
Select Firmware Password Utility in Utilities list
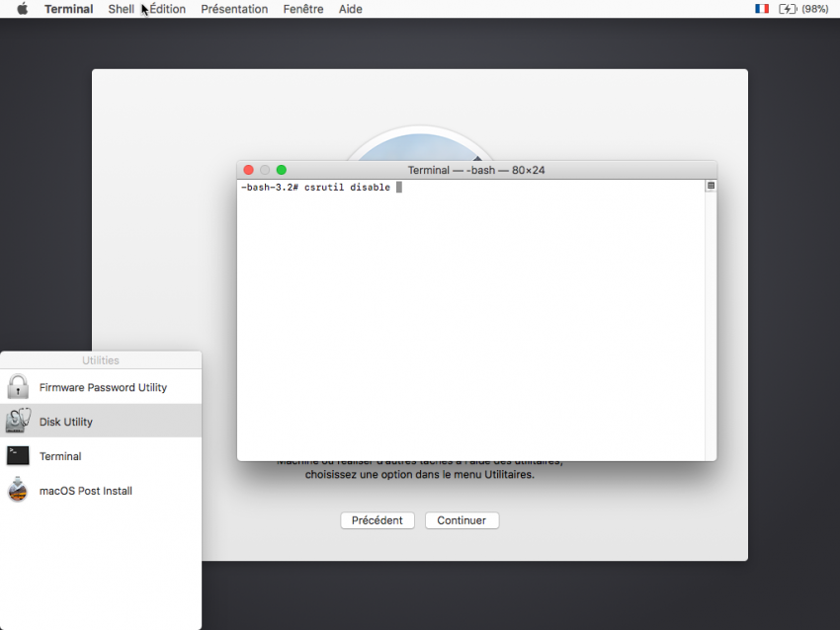(x=101, y=387)
